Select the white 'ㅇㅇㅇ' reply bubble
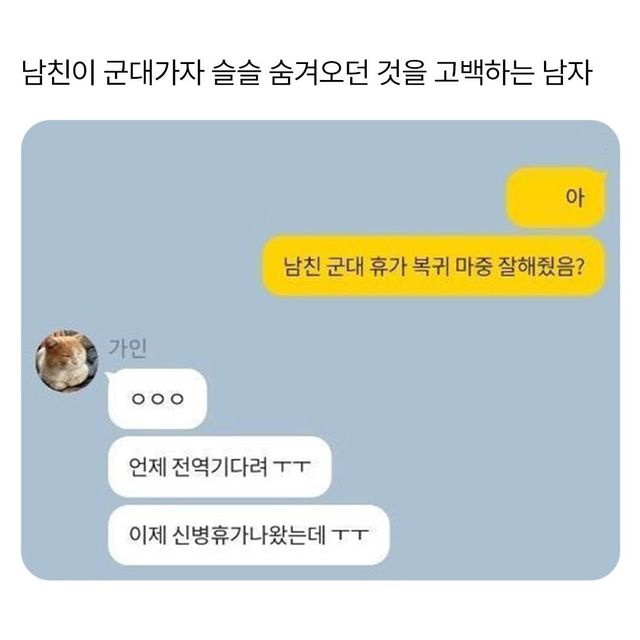640x640 pixels. 157,399
